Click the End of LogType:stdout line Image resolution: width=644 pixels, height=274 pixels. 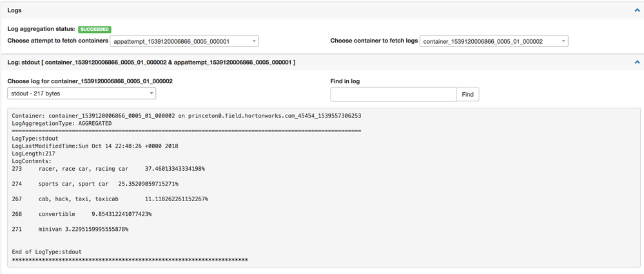(47, 251)
